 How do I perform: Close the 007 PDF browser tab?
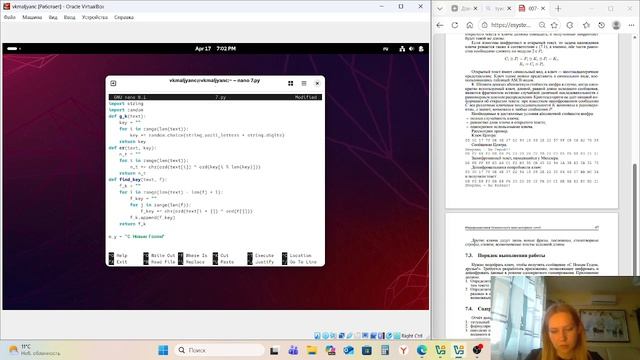click(543, 9)
